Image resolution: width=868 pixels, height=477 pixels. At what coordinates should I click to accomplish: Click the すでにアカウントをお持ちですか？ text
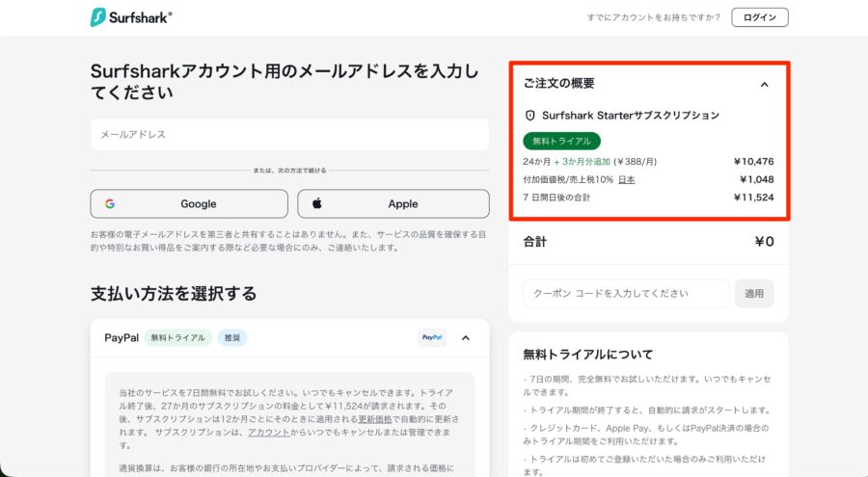click(x=654, y=17)
